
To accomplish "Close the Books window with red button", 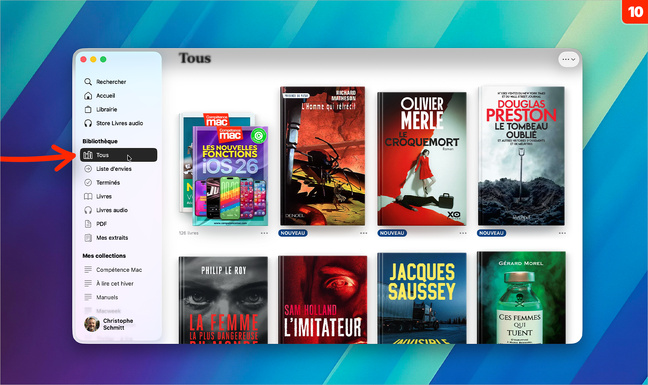I will pos(83,59).
